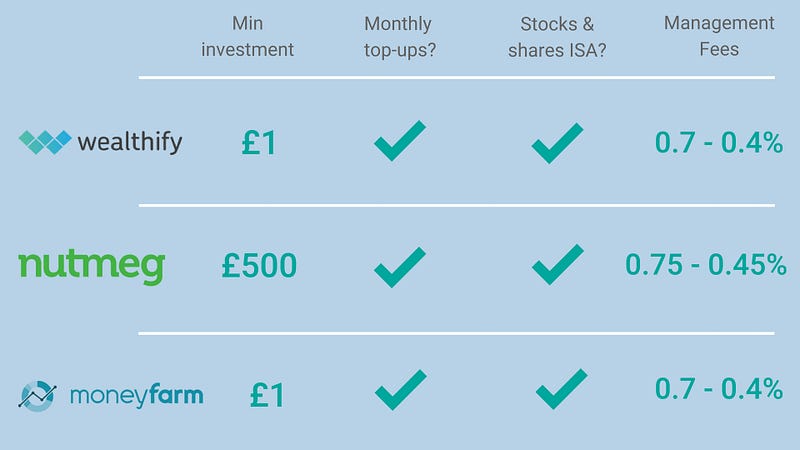Click Nutmeg's stocks & shares ISA checkmark
The height and width of the screenshot is (450, 800).
pos(558,264)
